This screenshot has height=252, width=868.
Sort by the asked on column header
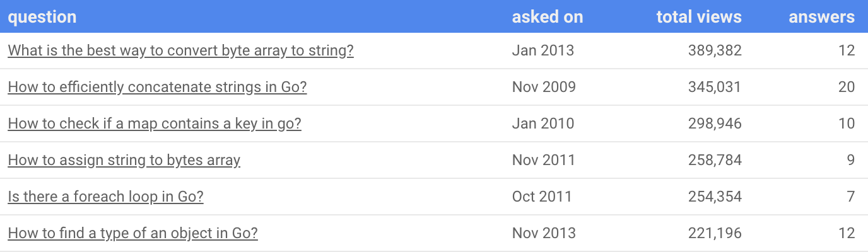click(547, 17)
